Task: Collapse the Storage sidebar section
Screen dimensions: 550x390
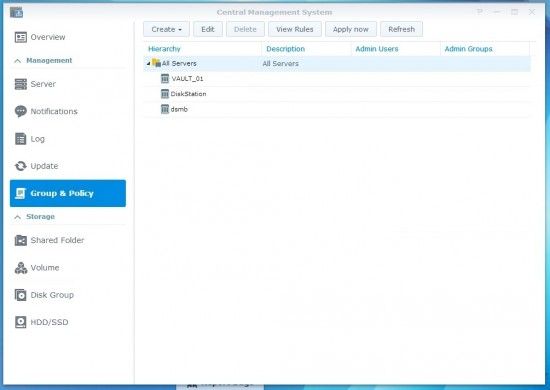Action: [18, 217]
